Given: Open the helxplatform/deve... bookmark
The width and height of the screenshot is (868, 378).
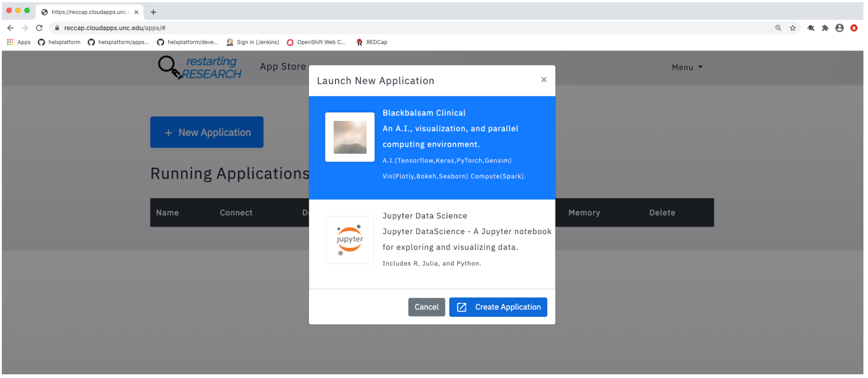Looking at the screenshot, I should click(x=187, y=42).
